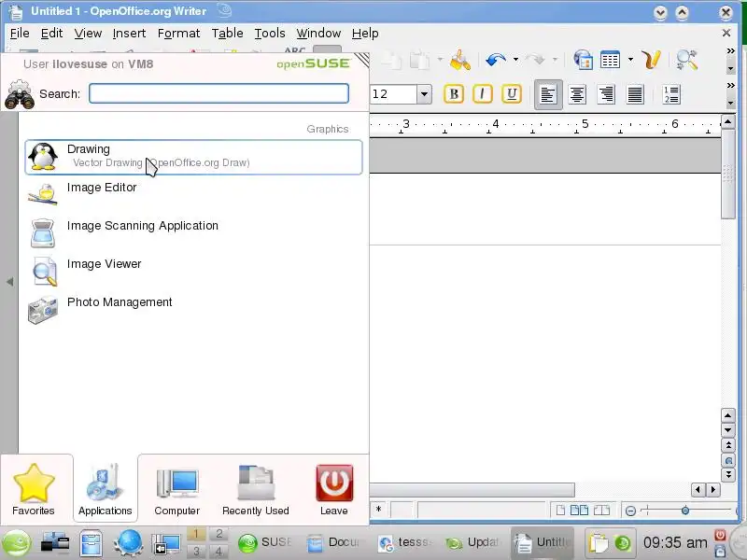747x560 pixels.
Task: Set paragraph alignment to Align Left
Action: (x=548, y=94)
